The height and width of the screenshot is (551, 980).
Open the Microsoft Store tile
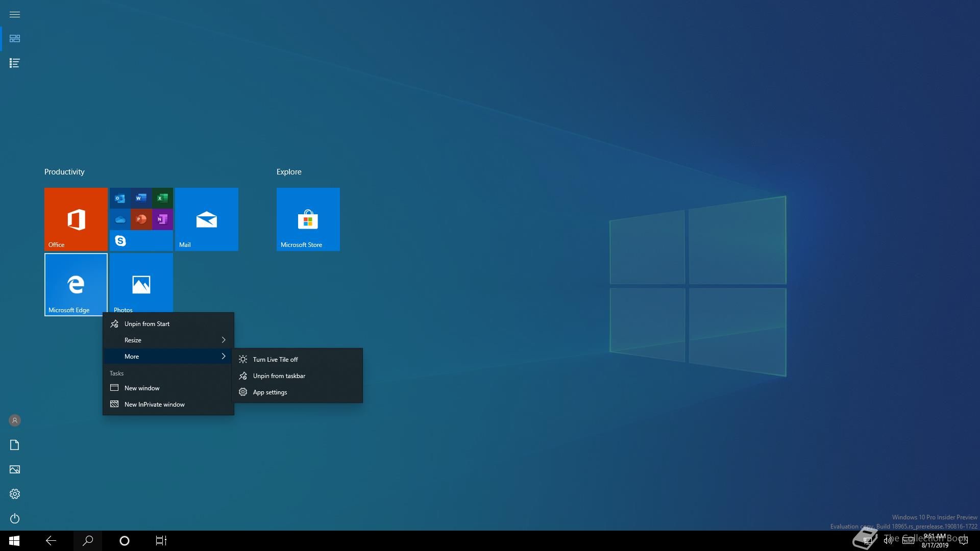click(308, 219)
